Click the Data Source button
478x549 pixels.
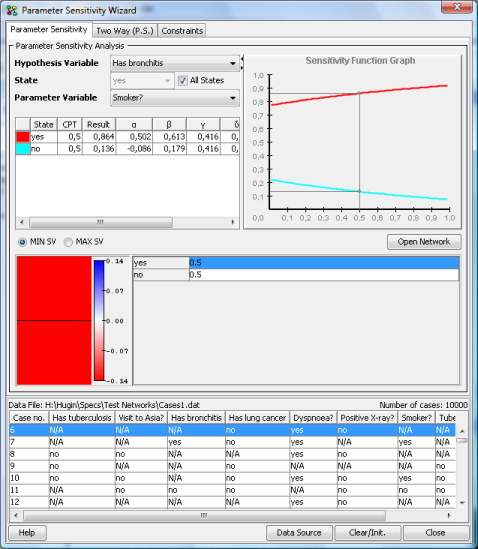click(299, 533)
